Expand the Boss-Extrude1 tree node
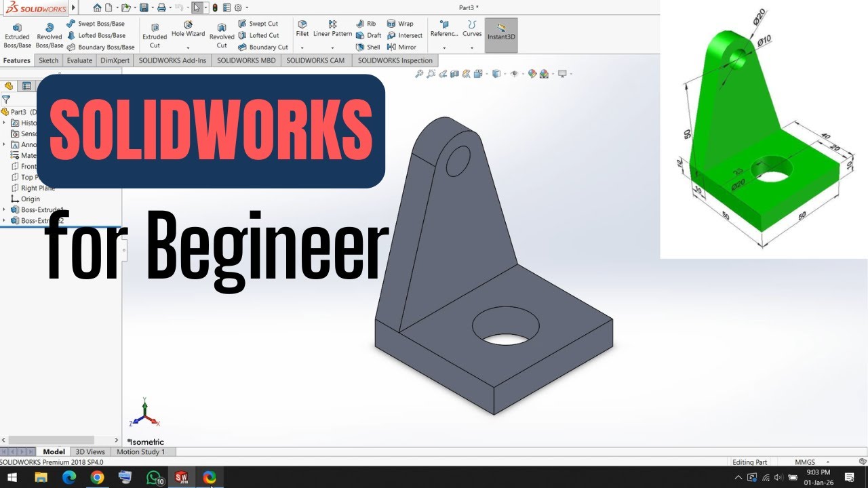 click(x=5, y=210)
